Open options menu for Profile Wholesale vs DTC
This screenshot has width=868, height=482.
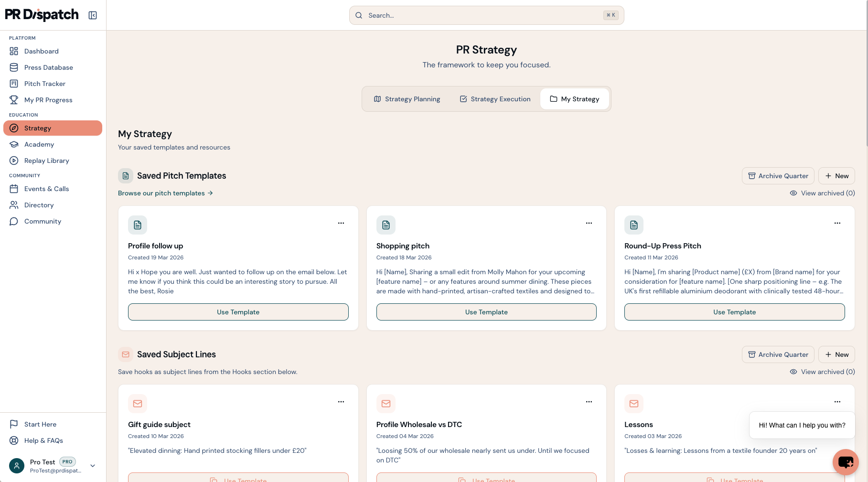click(589, 402)
